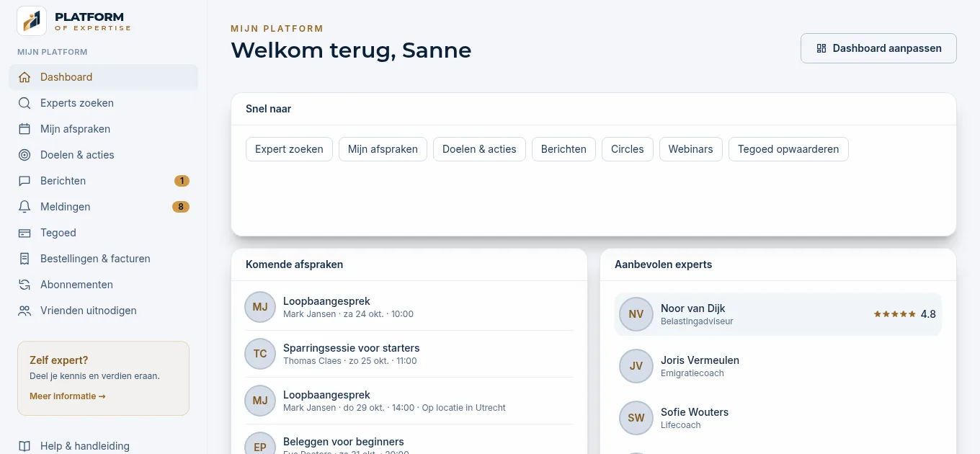
Task: Click the Bestellingen & facturen receipt icon
Action: coord(24,259)
